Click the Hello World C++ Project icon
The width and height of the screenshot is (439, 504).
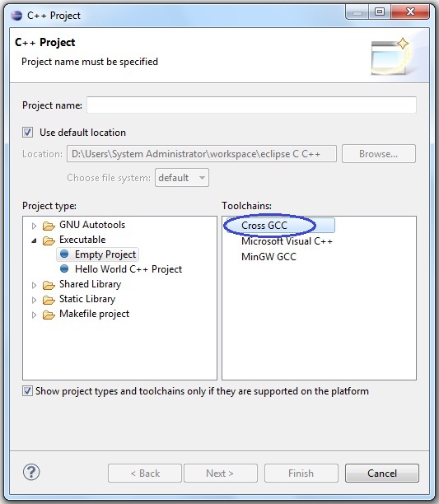[64, 268]
